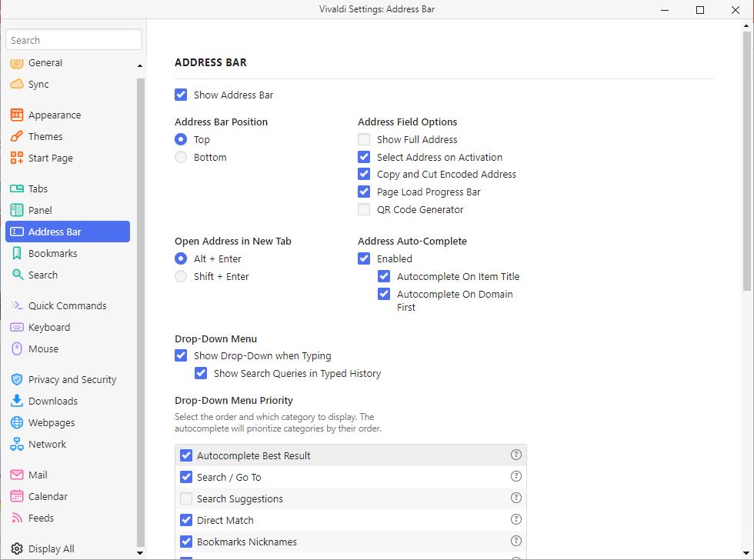754x560 pixels.
Task: Click the Mouse settings icon
Action: (x=17, y=348)
